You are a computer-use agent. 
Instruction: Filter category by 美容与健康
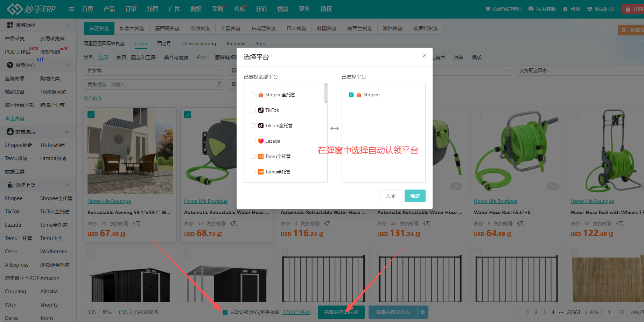[176, 57]
